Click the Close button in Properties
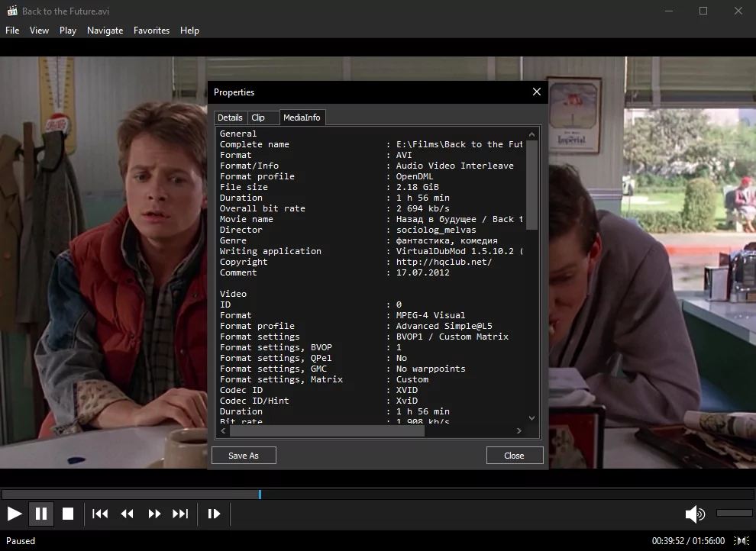The width and height of the screenshot is (756, 551). (515, 456)
